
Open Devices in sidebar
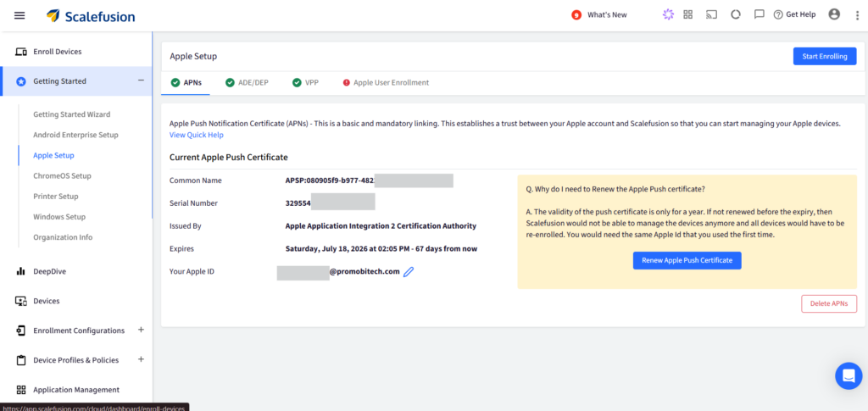point(47,301)
